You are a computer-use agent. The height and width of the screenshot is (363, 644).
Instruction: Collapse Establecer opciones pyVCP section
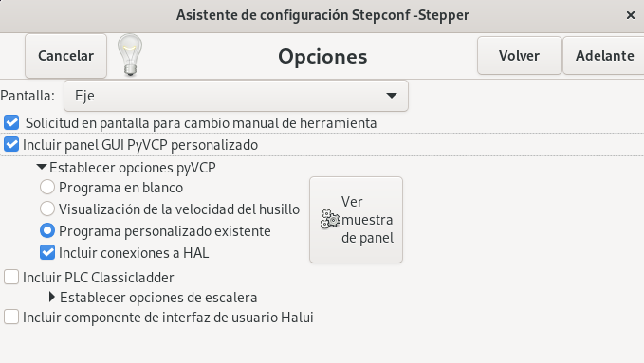point(42,167)
